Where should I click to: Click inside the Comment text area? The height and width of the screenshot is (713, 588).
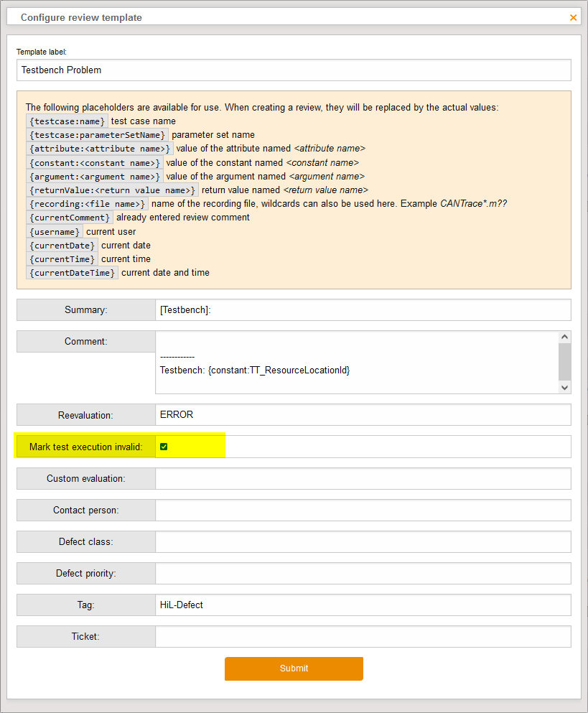[x=355, y=363]
